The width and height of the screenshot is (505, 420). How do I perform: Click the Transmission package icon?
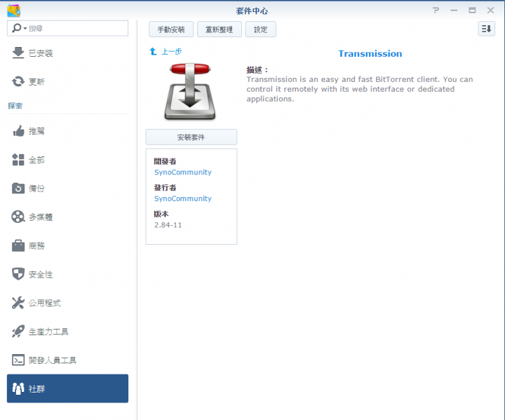[x=190, y=91]
